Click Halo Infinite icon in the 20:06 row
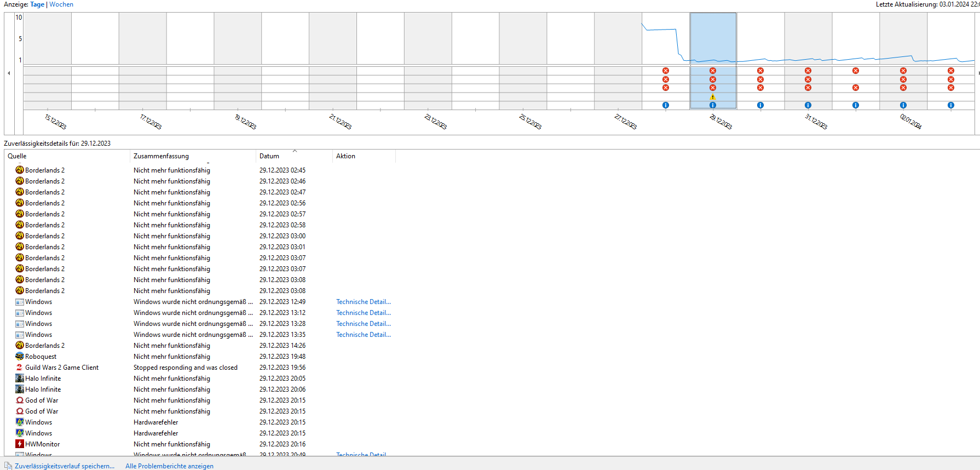The width and height of the screenshot is (980, 470). (x=20, y=389)
